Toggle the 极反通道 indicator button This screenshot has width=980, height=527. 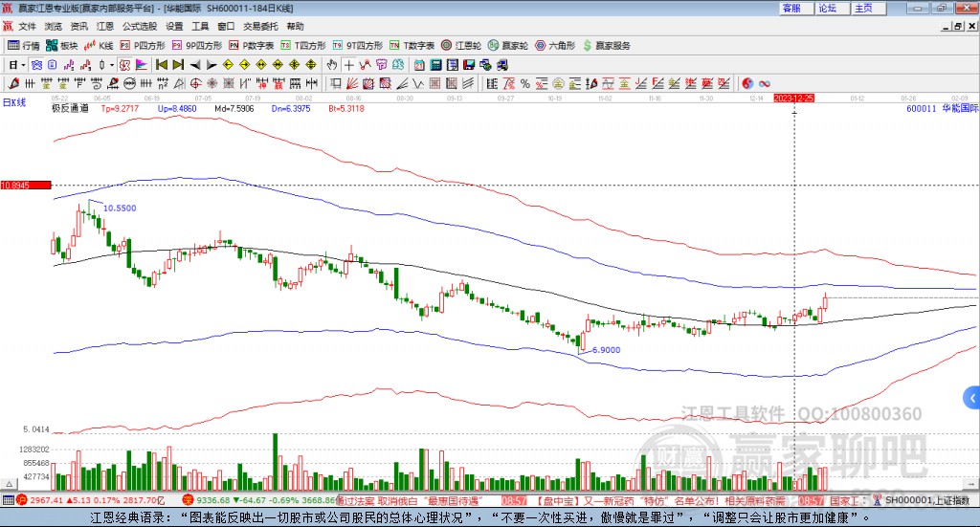[70, 109]
